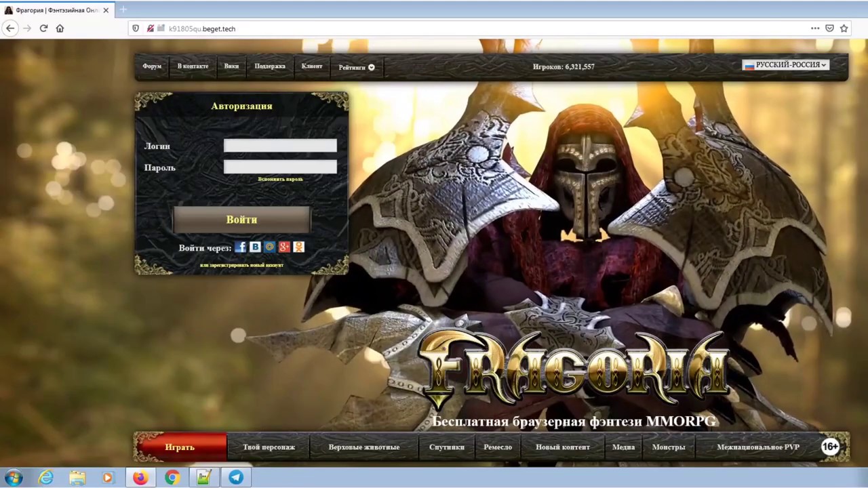The image size is (868, 488).
Task: Open the Клиент menu item
Action: [312, 66]
